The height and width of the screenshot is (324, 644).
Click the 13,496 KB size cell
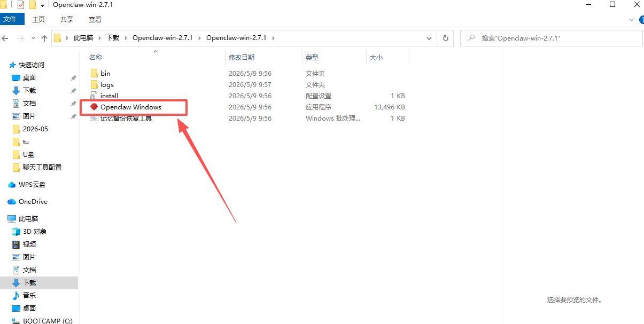(x=390, y=107)
